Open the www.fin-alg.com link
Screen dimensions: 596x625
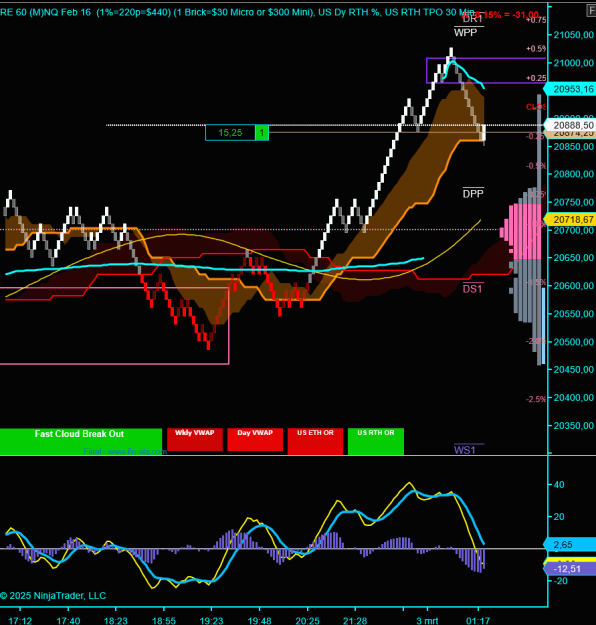[137, 452]
